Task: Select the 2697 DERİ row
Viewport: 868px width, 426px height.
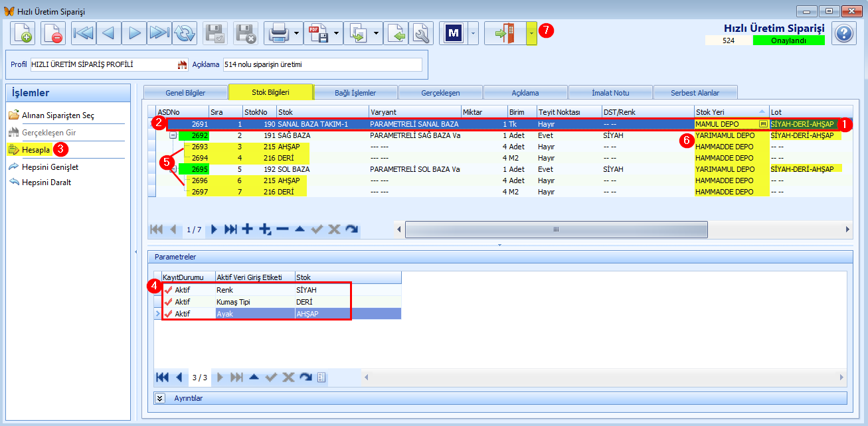Action: pos(505,192)
